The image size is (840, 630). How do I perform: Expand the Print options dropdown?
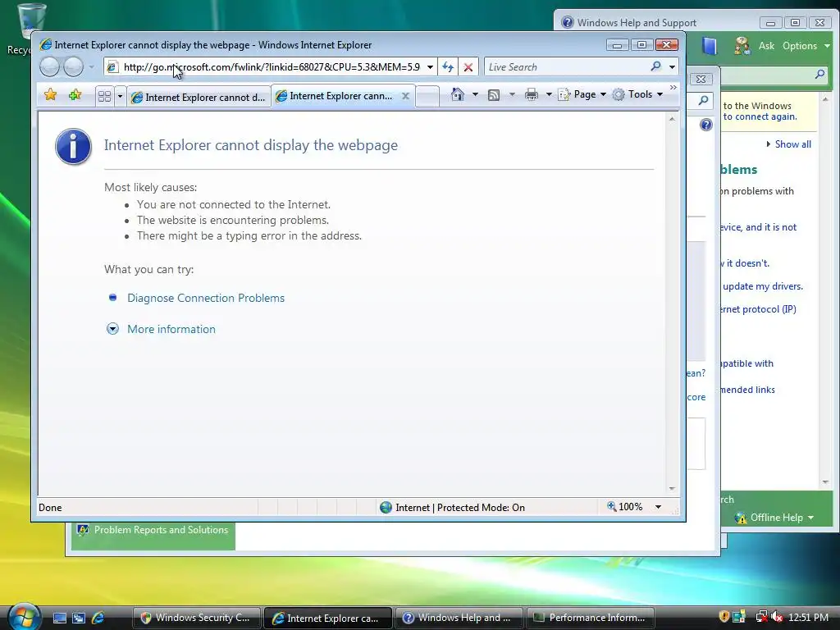[x=549, y=95]
